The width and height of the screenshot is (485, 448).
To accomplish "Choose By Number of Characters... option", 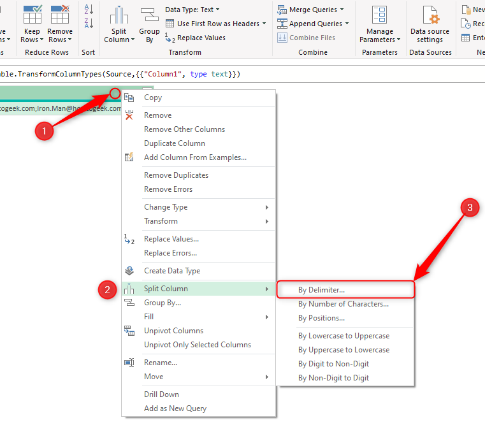I will [345, 304].
